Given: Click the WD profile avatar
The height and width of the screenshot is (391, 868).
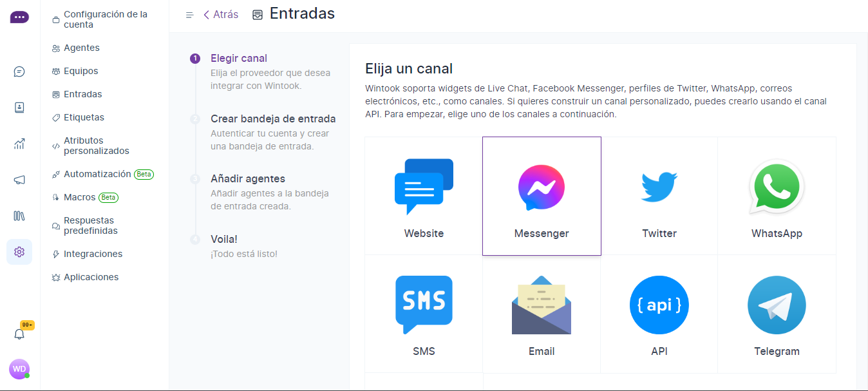Looking at the screenshot, I should [x=19, y=368].
